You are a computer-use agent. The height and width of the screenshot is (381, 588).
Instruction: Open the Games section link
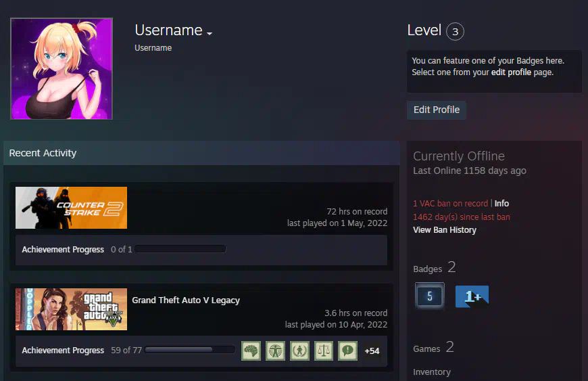click(x=426, y=349)
